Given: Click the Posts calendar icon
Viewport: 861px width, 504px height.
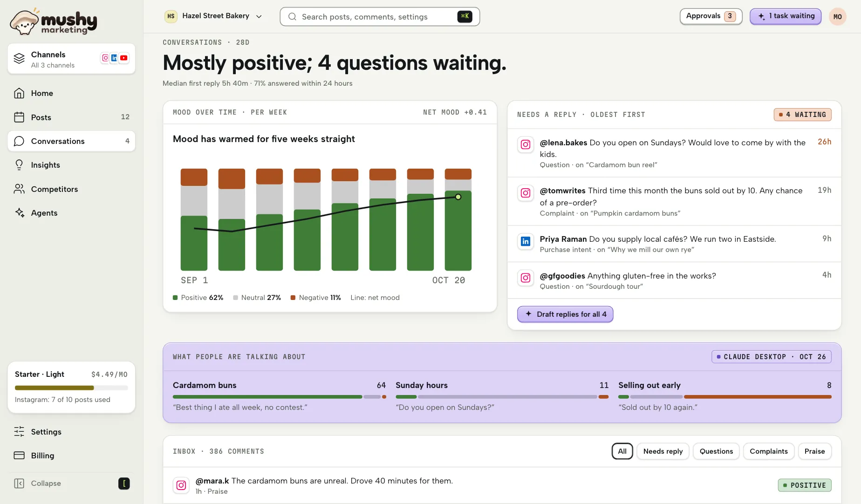Looking at the screenshot, I should click(x=19, y=117).
